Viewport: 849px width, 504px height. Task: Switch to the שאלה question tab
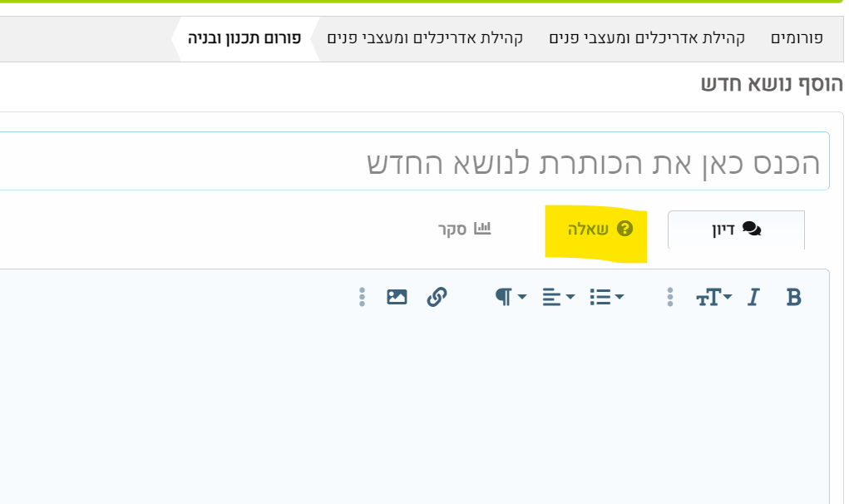pyautogui.click(x=597, y=230)
